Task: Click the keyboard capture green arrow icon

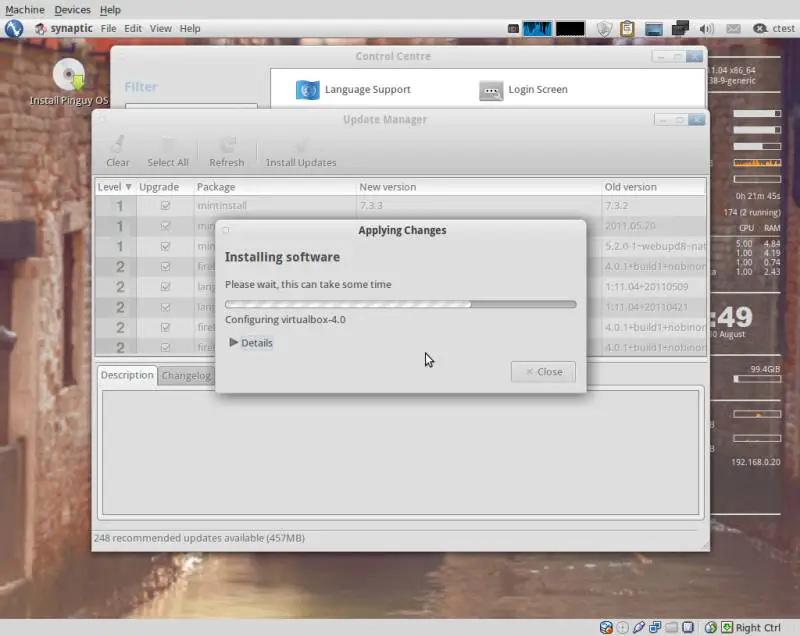Action: click(x=727, y=627)
